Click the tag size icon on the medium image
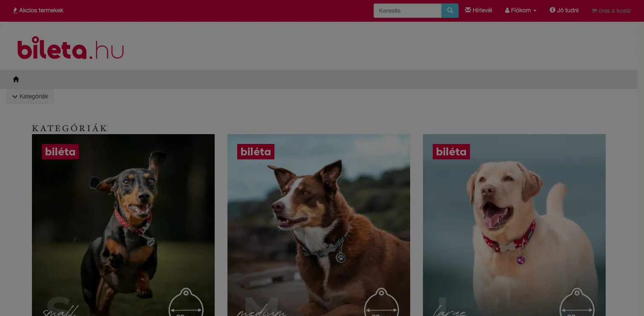 (381, 303)
